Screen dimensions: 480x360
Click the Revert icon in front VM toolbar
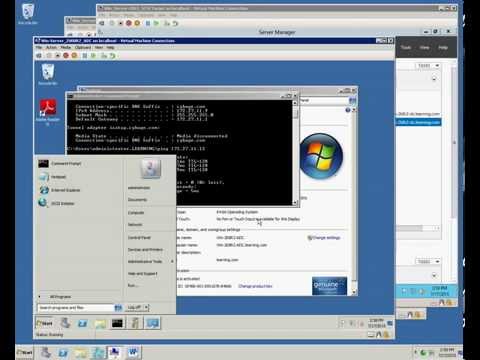click(112, 56)
